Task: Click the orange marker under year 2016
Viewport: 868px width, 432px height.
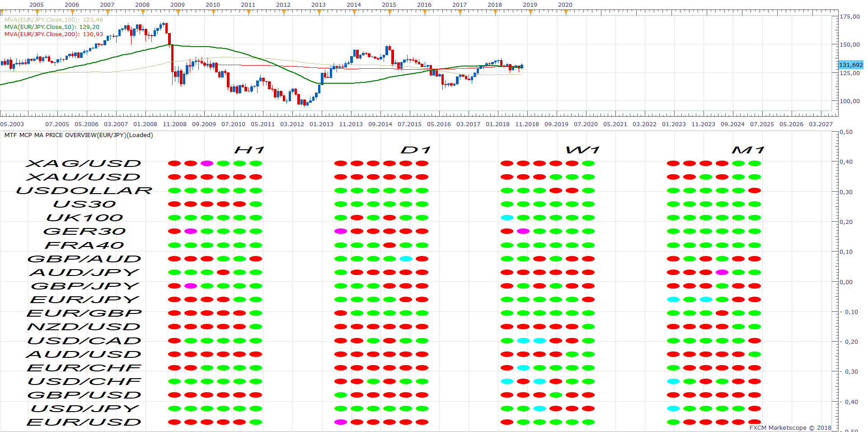Action: coord(425,12)
